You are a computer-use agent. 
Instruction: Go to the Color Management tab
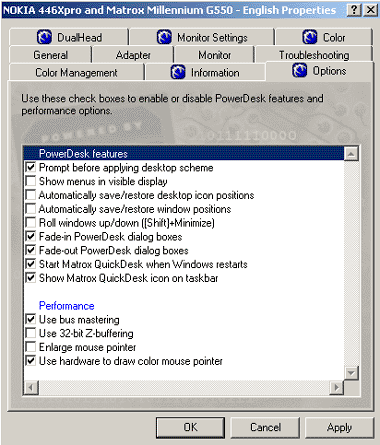point(76,72)
